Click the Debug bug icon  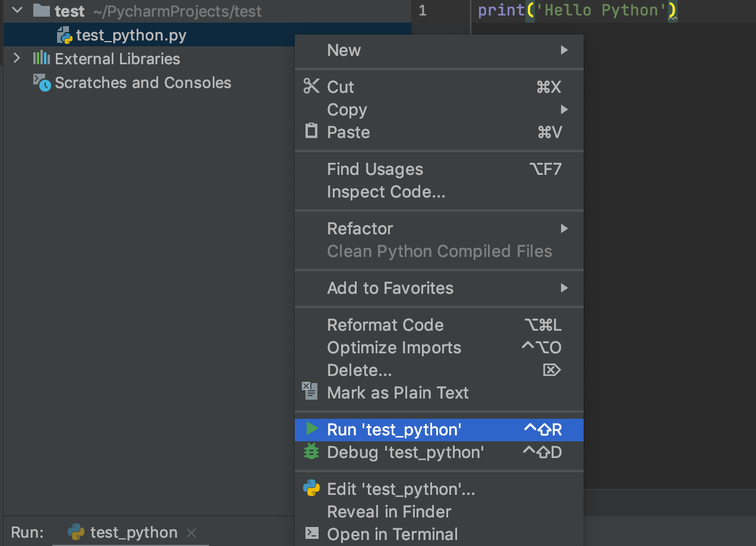point(311,452)
